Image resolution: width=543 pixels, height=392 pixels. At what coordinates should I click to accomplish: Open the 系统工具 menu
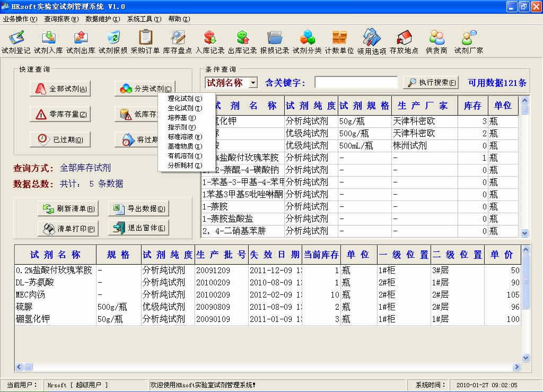(144, 19)
